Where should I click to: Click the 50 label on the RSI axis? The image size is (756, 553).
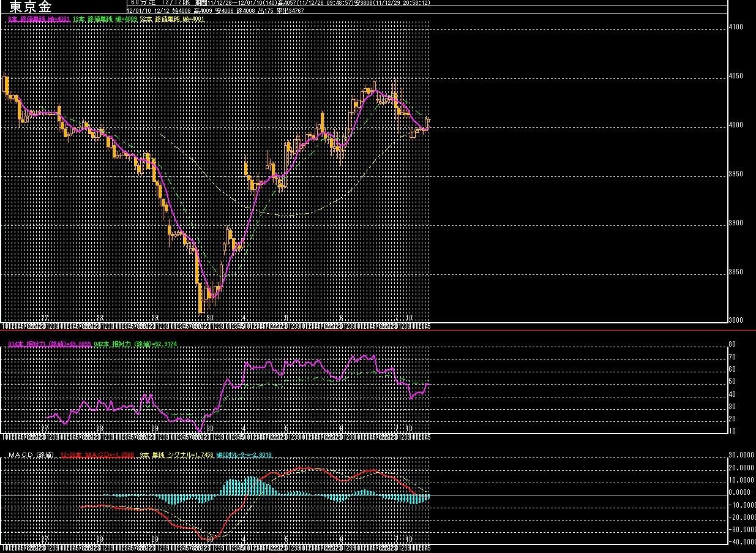[733, 382]
